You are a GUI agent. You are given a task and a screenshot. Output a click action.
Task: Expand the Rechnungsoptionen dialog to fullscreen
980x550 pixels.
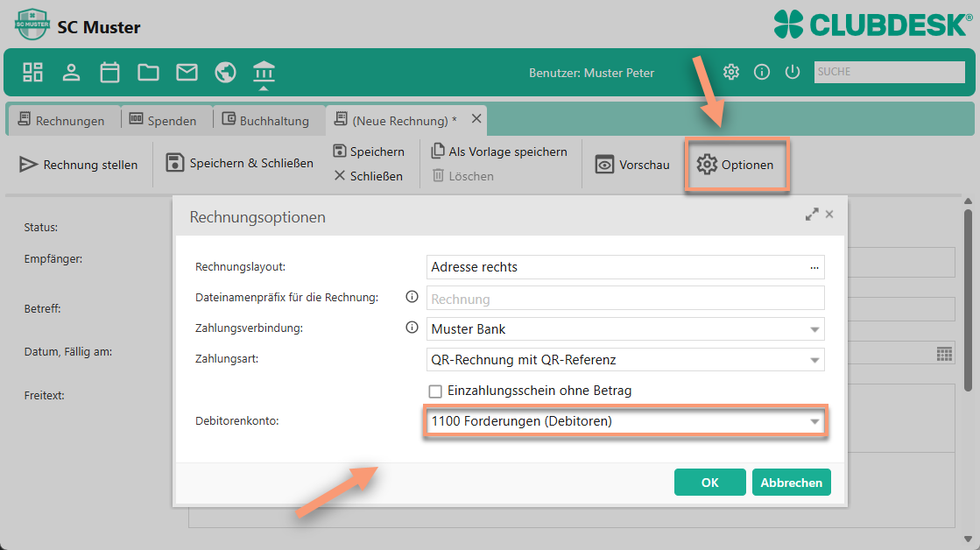tap(812, 215)
